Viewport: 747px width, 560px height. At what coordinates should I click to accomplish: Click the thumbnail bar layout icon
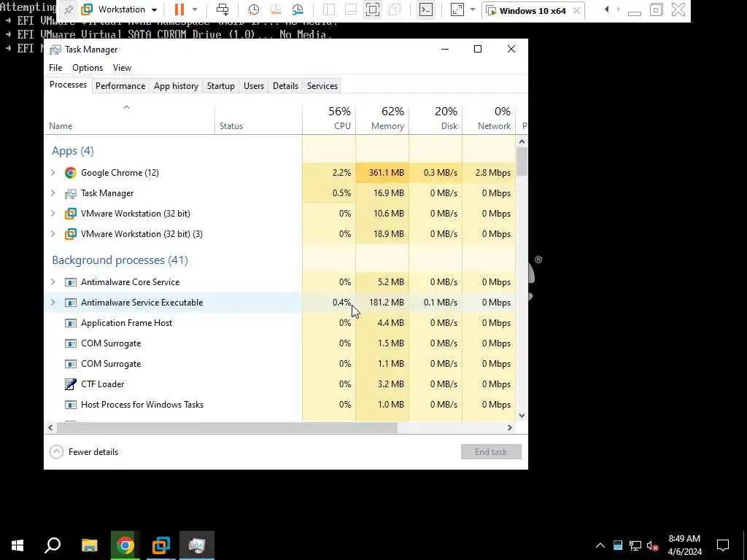pos(351,9)
